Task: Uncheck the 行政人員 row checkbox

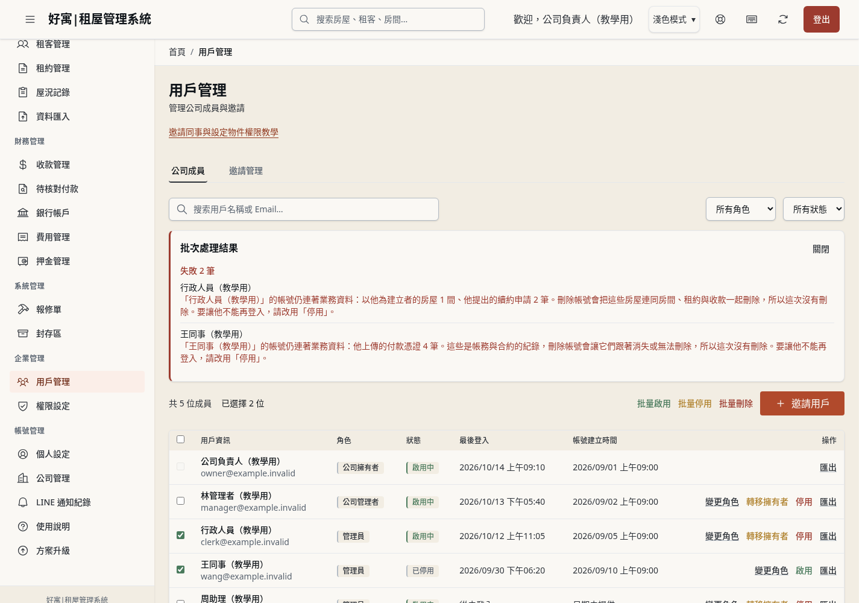Action: (x=180, y=535)
